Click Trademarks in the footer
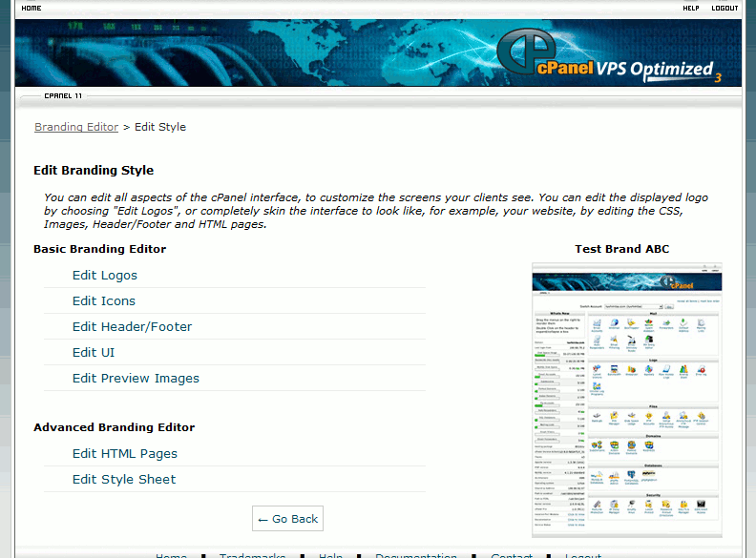 point(252,555)
